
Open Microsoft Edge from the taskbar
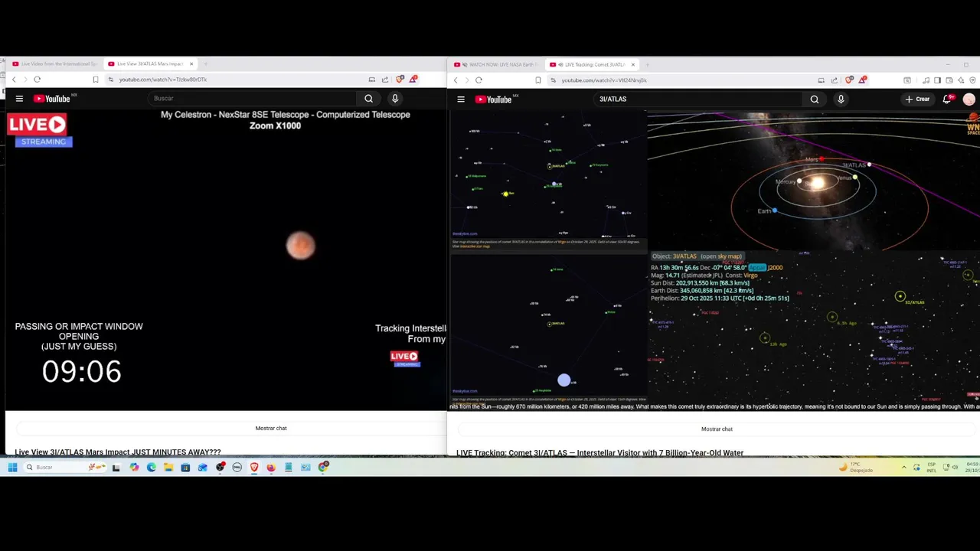(151, 467)
